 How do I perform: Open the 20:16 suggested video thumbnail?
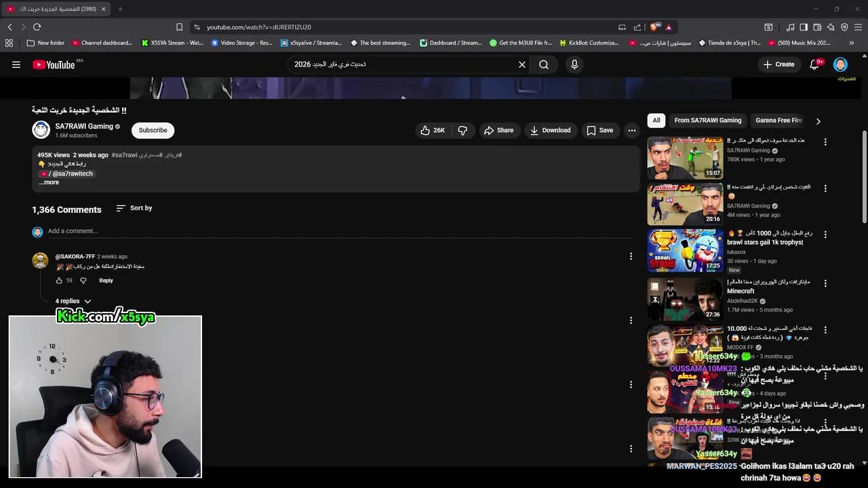[685, 204]
